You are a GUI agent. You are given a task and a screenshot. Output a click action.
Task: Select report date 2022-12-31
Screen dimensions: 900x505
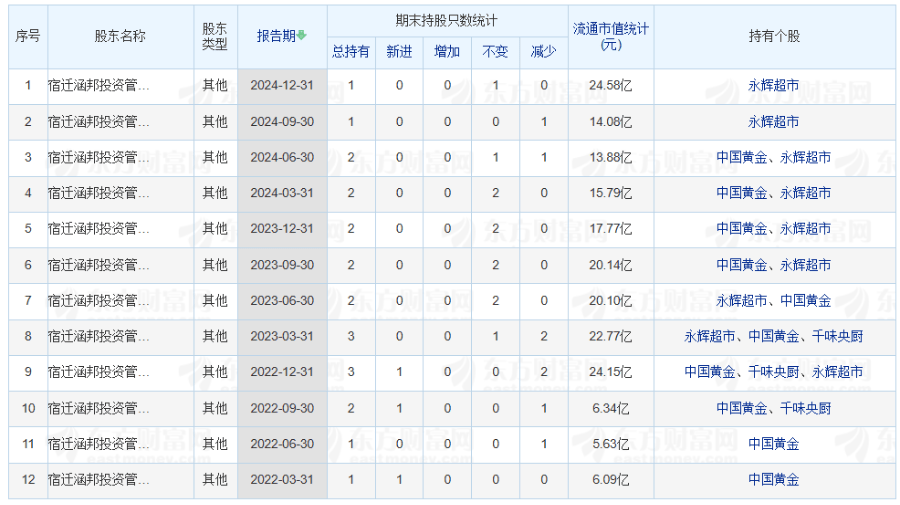[282, 372]
